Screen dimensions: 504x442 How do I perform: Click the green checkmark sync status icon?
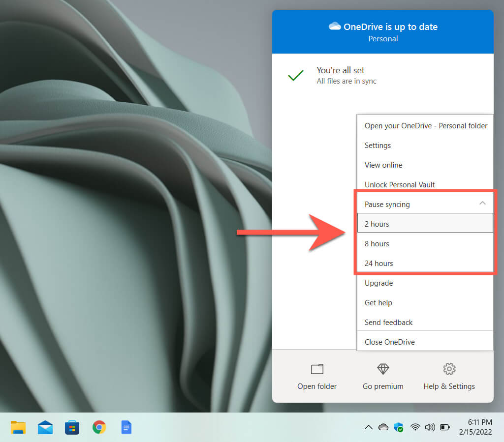(x=296, y=75)
